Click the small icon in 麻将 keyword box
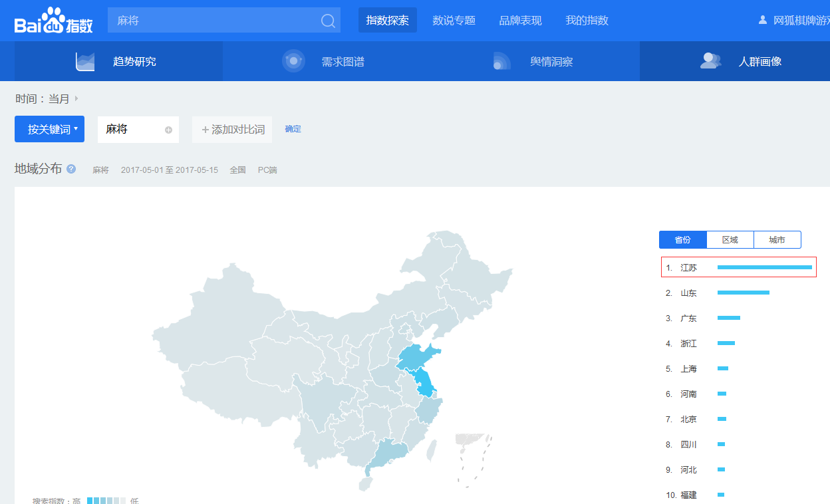Screen dimensions: 830x504 [168, 130]
